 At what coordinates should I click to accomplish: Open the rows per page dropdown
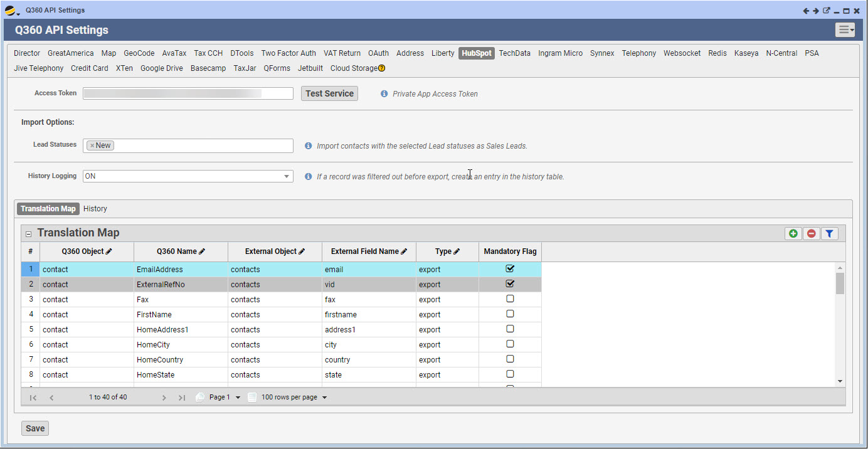324,398
